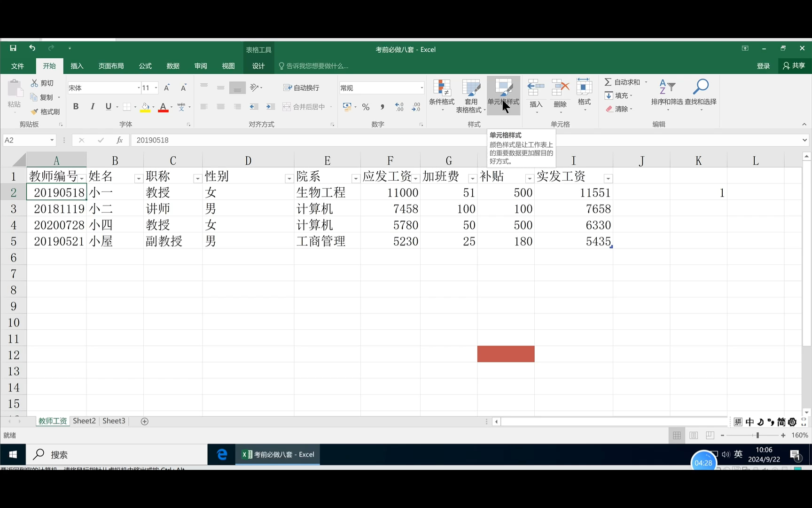Screen dimensions: 812x508
Task: Select the Italic formatting icon
Action: coord(92,107)
